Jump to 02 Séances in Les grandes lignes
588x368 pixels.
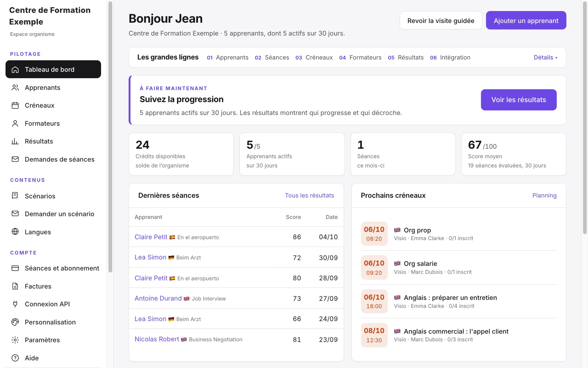click(x=272, y=57)
